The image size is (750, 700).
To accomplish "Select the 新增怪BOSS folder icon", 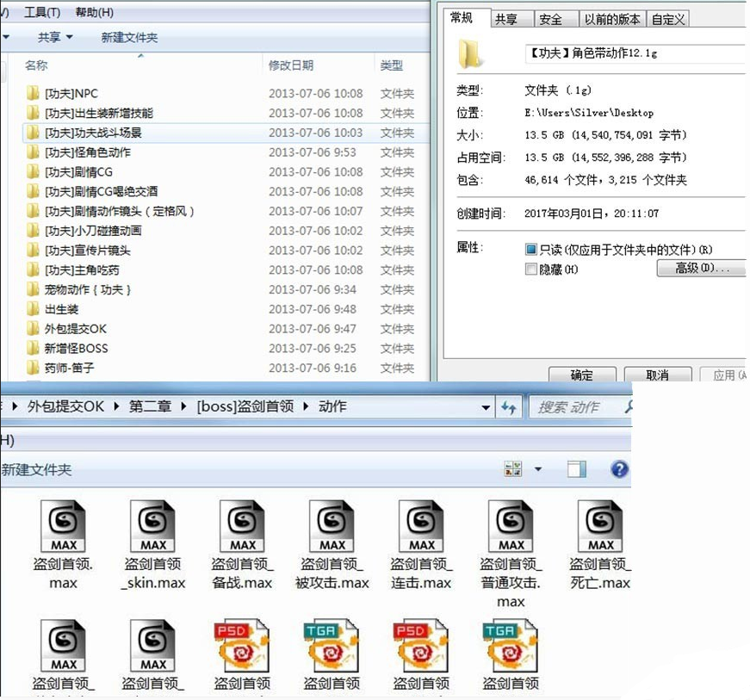I will coord(33,348).
